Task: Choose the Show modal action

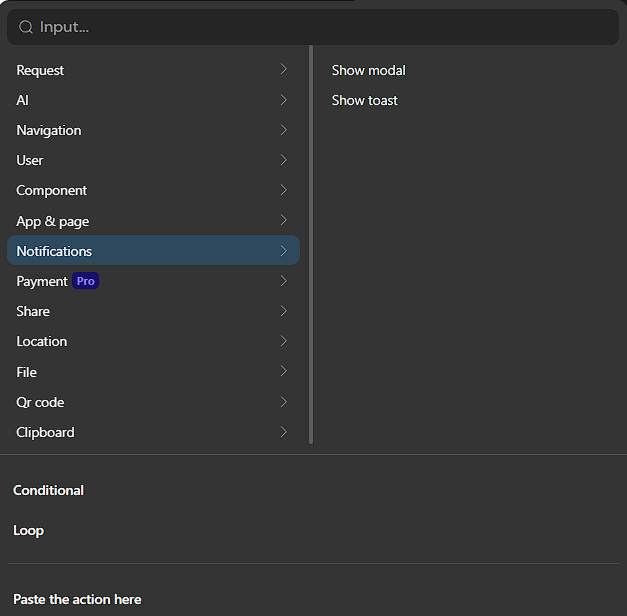Action: pos(369,70)
